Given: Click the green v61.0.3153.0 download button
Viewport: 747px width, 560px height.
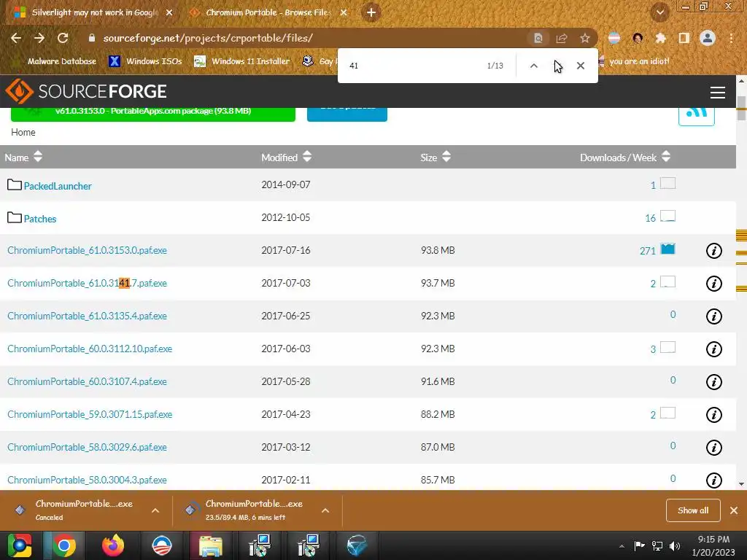Looking at the screenshot, I should tap(153, 113).
